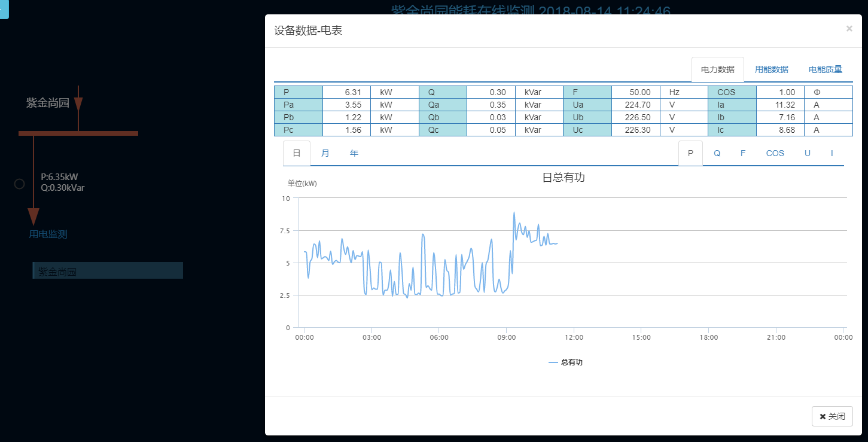This screenshot has height=442, width=868.
Task: Close dialog with the X icon
Action: tap(849, 28)
